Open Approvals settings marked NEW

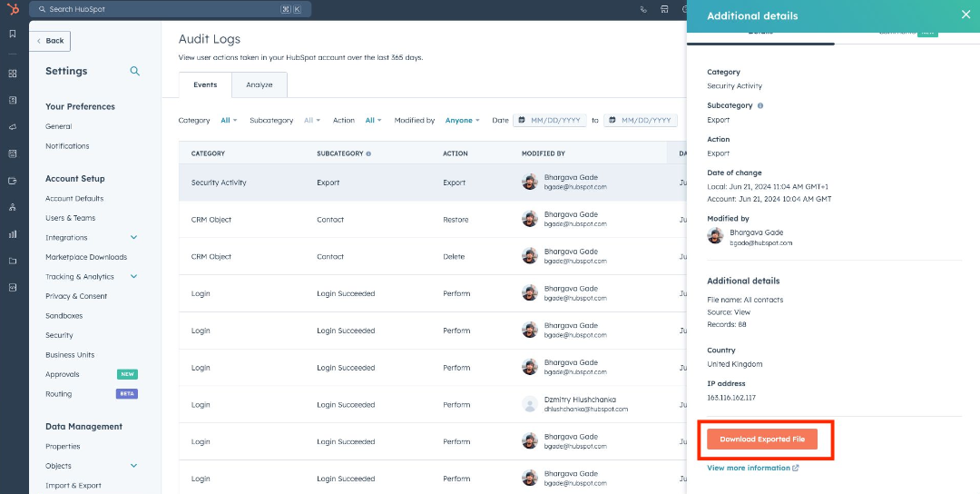pos(63,374)
